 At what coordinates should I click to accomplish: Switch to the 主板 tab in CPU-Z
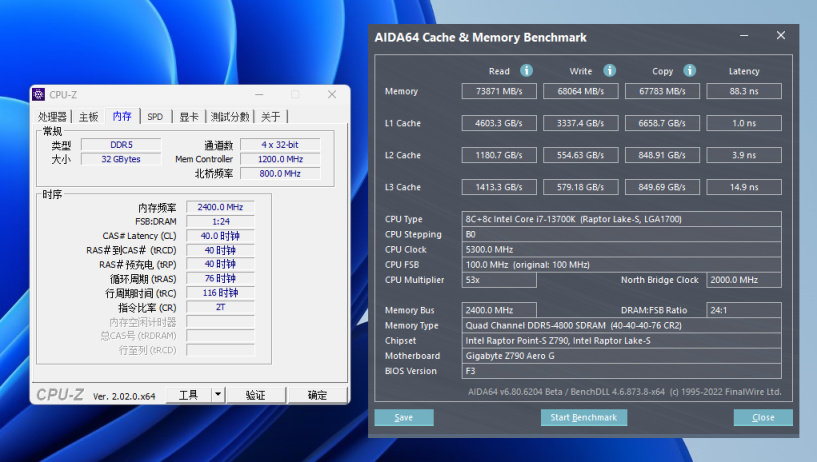coord(89,117)
